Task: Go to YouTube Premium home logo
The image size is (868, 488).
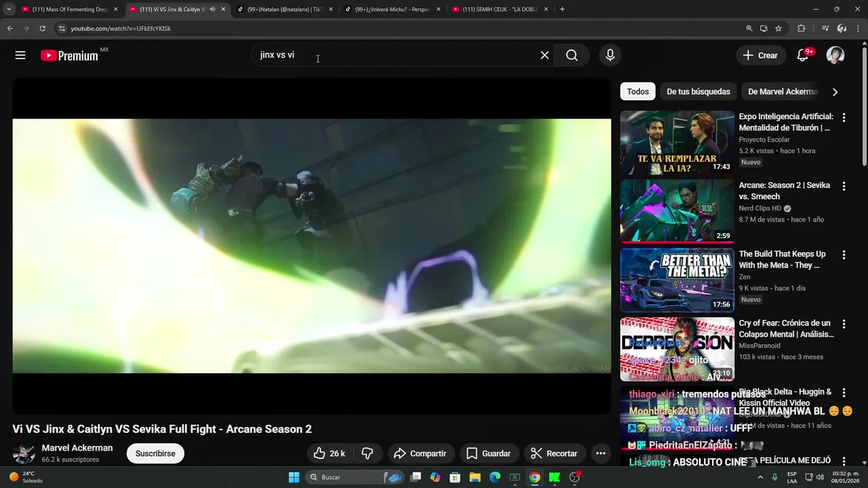Action: 70,56
